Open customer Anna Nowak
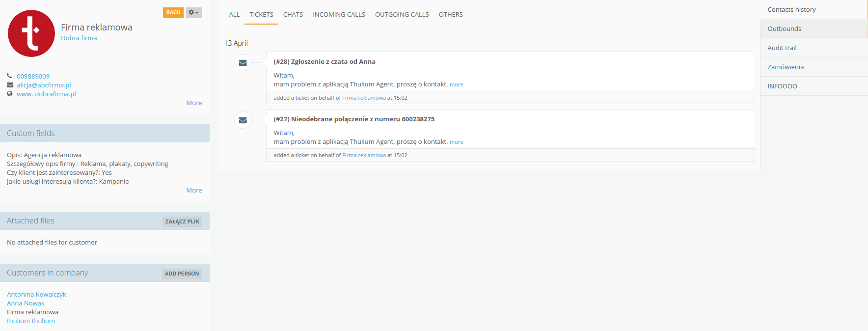868x331 pixels. point(26,303)
